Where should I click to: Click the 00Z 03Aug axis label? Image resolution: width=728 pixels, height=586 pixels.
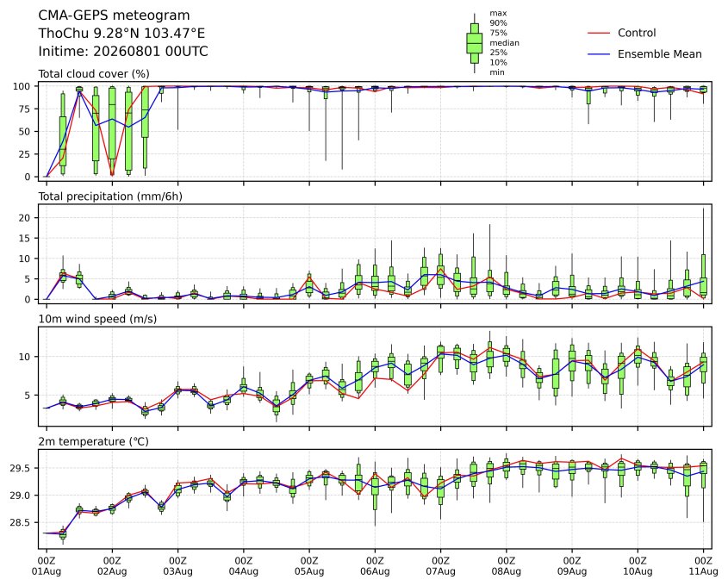pos(177,566)
